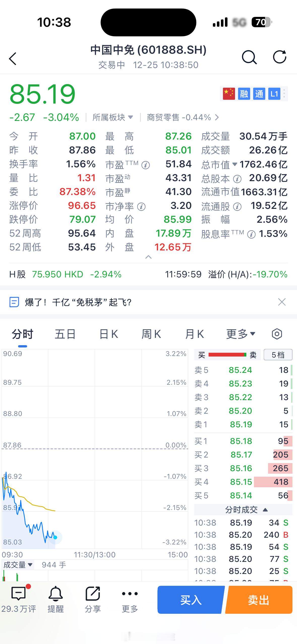
Task: Collapse the quote details with up chevron
Action: pos(149,257)
